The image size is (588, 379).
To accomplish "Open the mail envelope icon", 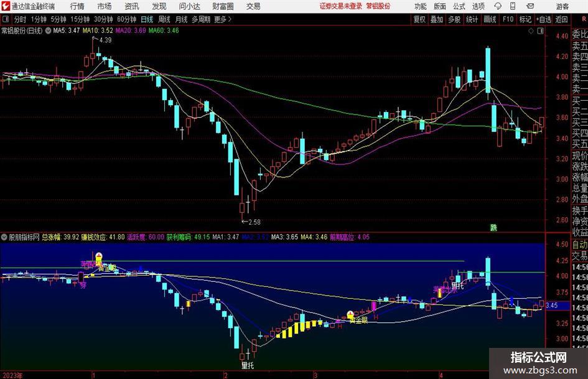I will [530, 6].
